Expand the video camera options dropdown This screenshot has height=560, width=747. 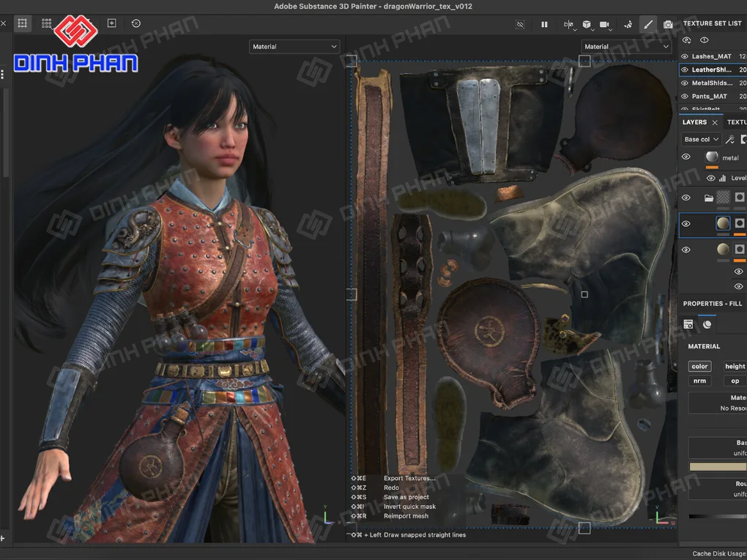[610, 29]
